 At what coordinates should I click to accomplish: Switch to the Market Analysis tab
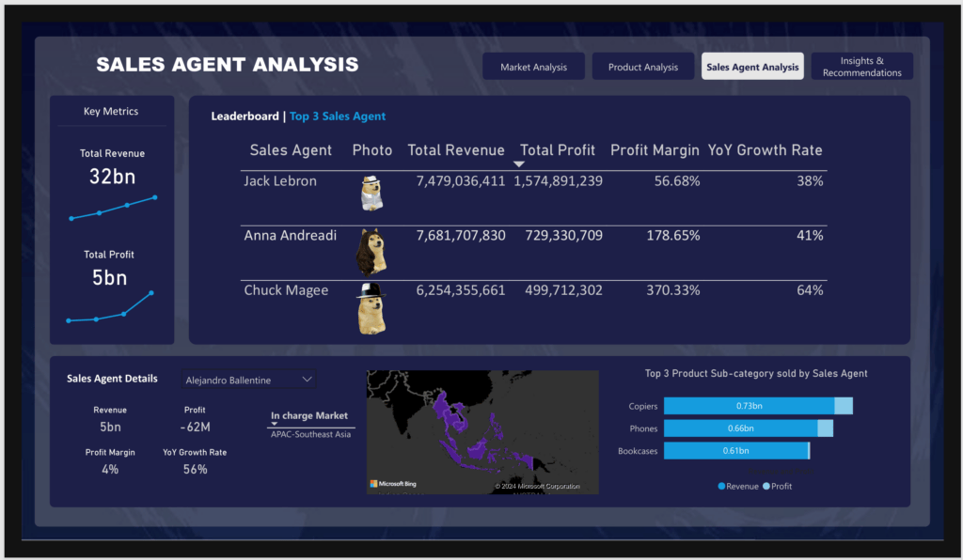pos(533,67)
